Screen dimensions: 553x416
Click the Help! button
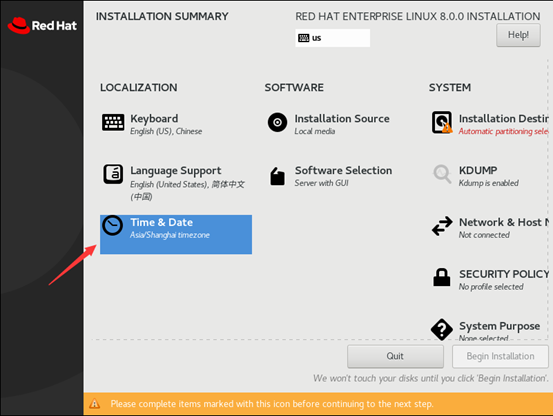tap(518, 35)
